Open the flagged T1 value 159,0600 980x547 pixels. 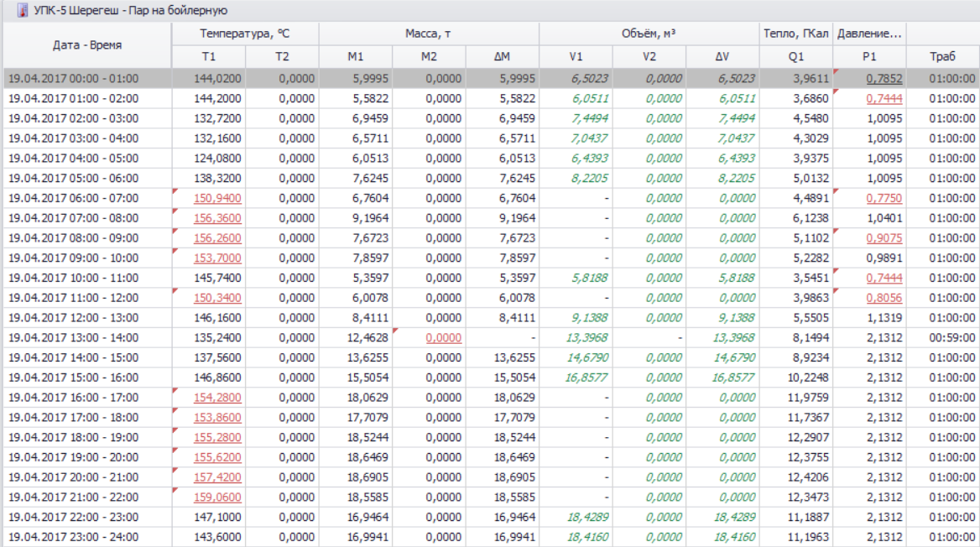point(217,498)
